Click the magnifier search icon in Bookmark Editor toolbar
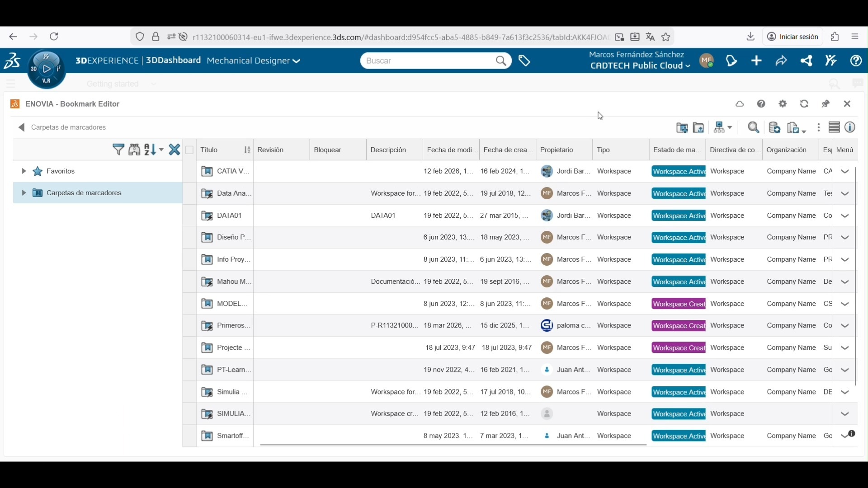The image size is (868, 488). (753, 128)
